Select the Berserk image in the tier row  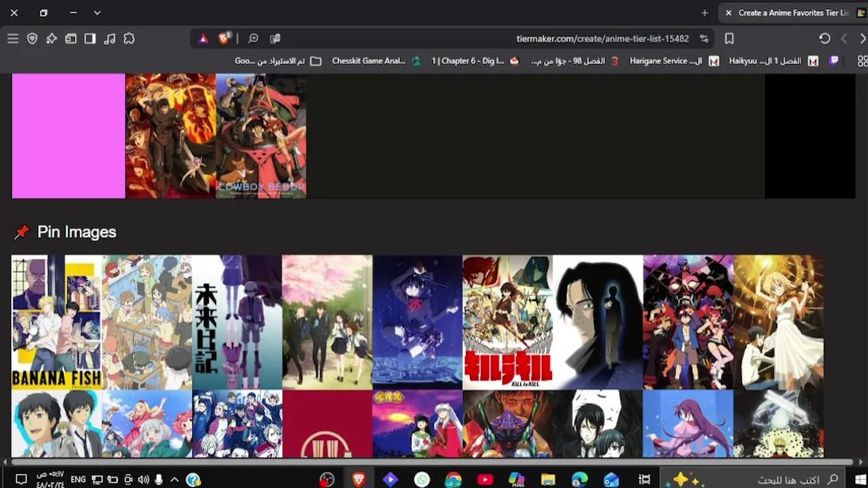coord(170,136)
